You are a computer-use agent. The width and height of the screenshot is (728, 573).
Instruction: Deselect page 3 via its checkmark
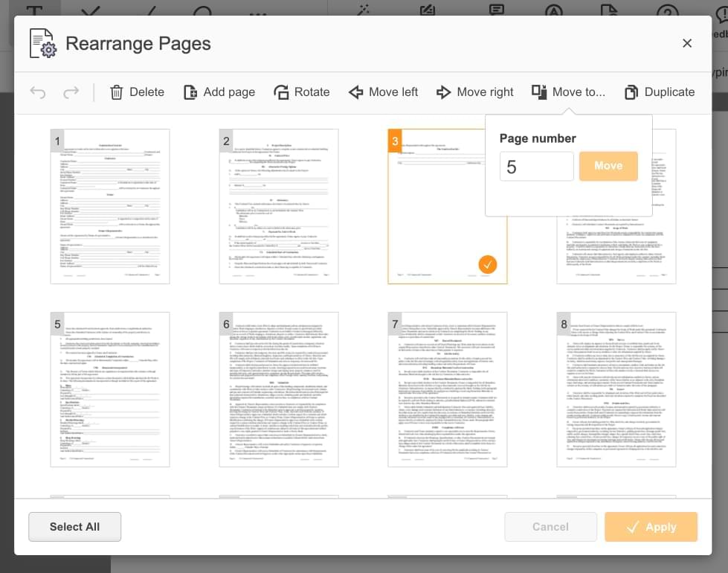pyautogui.click(x=488, y=264)
